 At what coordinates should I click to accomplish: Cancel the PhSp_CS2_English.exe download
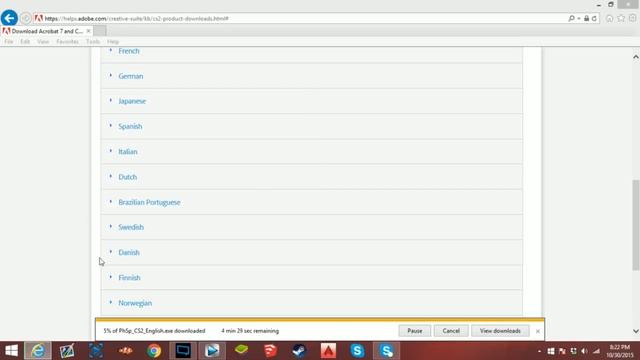[x=451, y=331]
